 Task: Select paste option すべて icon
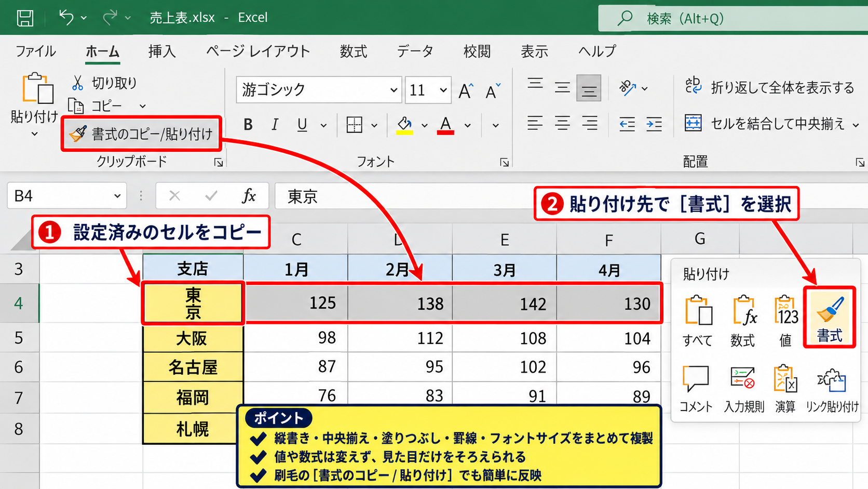(x=698, y=321)
